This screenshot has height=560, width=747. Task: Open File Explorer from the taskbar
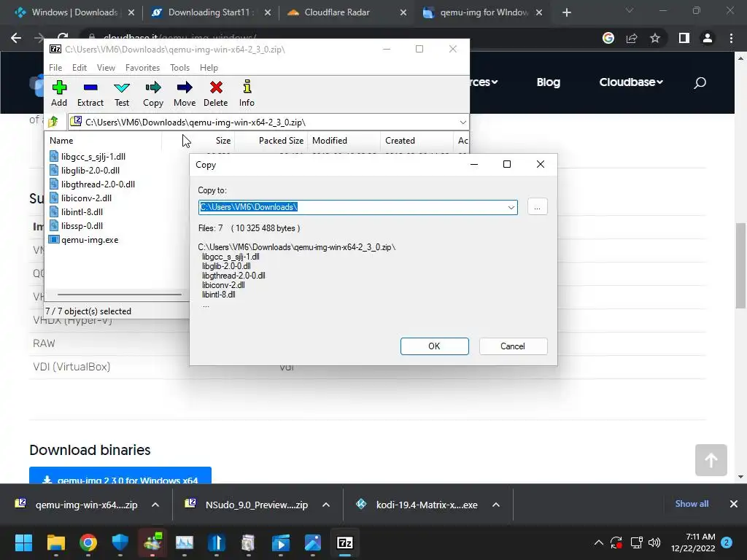click(55, 542)
